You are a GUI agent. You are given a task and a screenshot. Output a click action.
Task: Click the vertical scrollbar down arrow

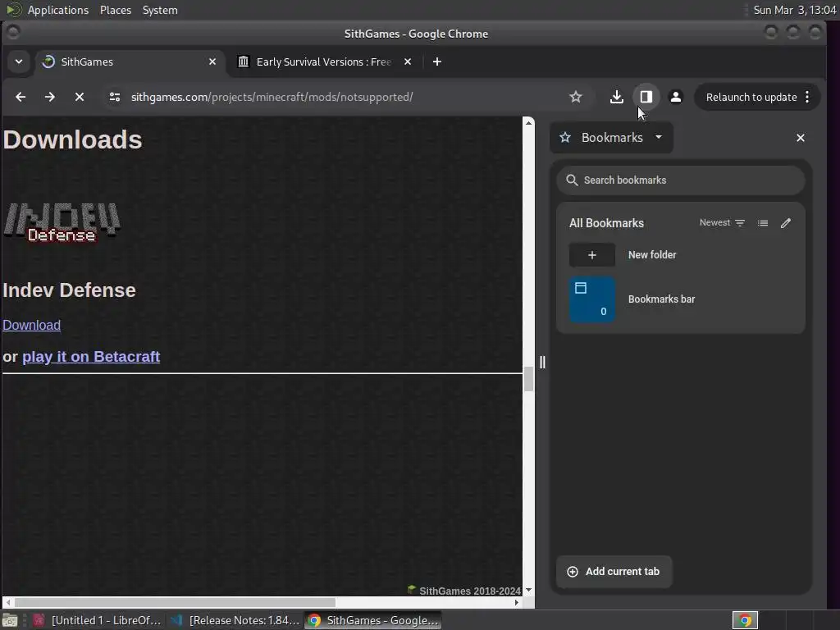528,590
